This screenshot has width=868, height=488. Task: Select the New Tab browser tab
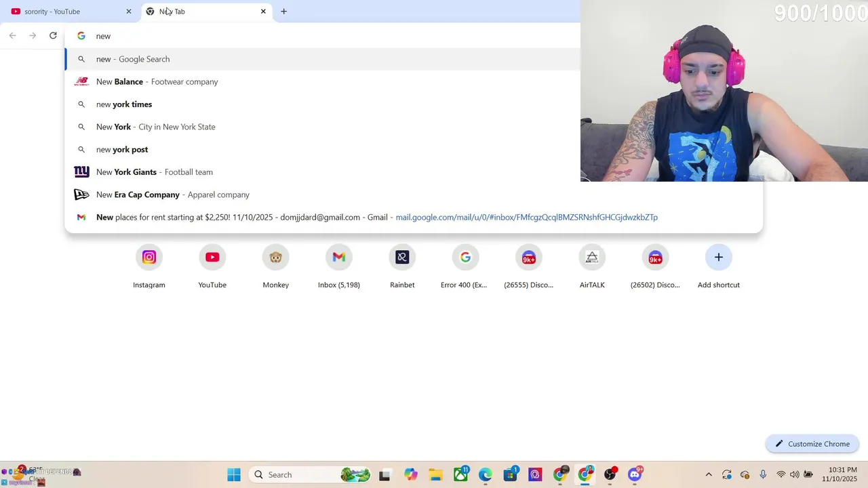click(206, 12)
